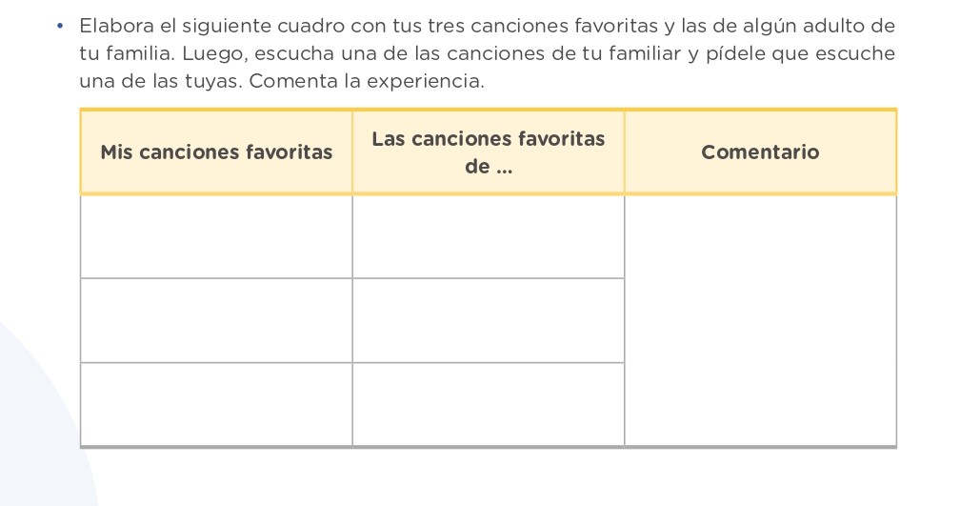Select the 'Las canciones favoritas de ...' header
This screenshot has height=506, width=980.
coord(489,152)
